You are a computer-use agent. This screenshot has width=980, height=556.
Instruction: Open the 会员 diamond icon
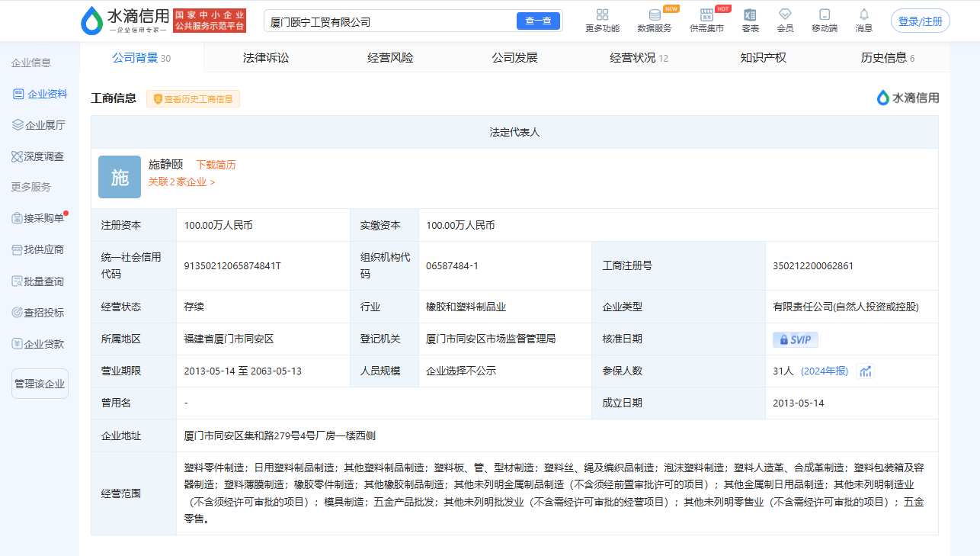click(x=785, y=14)
